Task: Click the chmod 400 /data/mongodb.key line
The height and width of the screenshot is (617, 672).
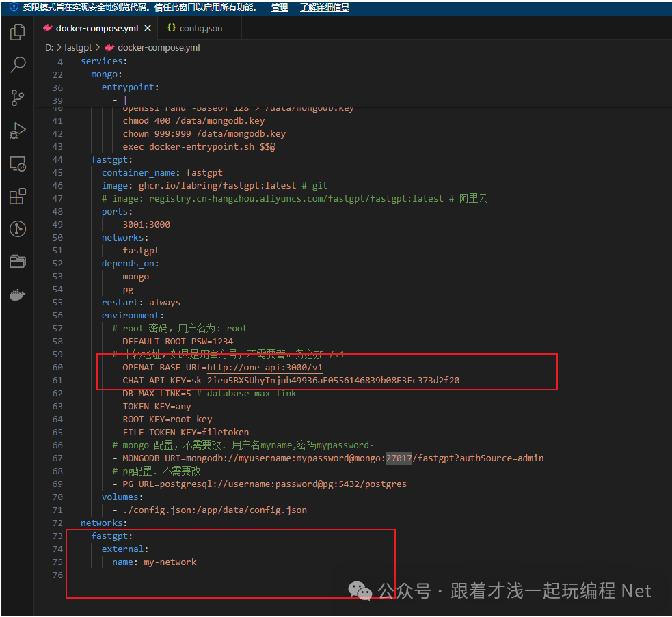Action: (x=193, y=121)
